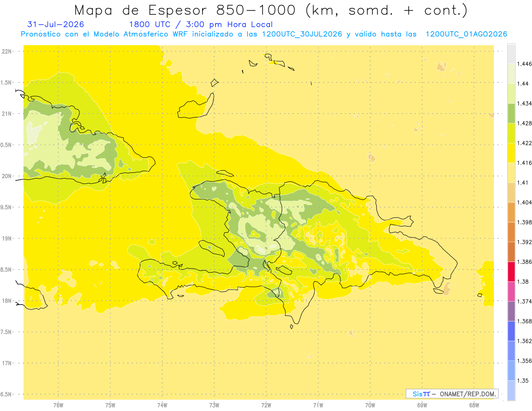Click the legend value "1.44"
Screen dimensions: 532x411
[523, 84]
